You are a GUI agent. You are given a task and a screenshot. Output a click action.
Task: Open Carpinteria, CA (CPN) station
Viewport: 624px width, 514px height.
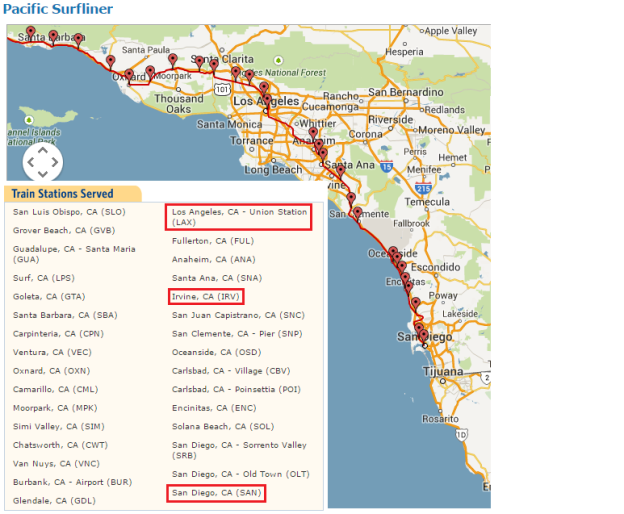(x=58, y=334)
